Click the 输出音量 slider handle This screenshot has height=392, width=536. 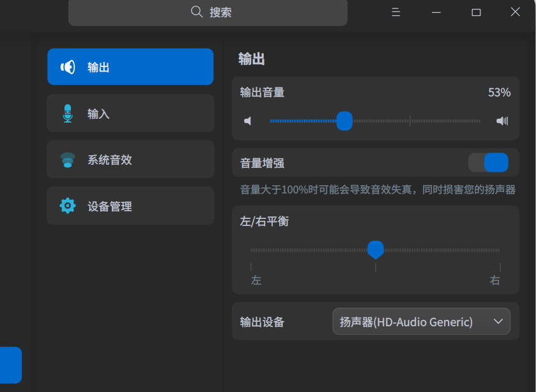point(344,121)
